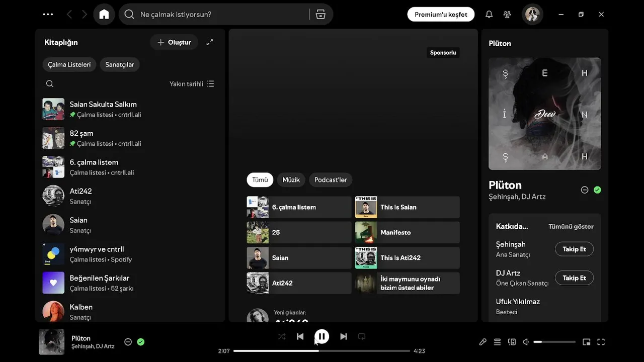Follow DJ Artz with Takip Et
644x362 pixels.
click(x=574, y=278)
